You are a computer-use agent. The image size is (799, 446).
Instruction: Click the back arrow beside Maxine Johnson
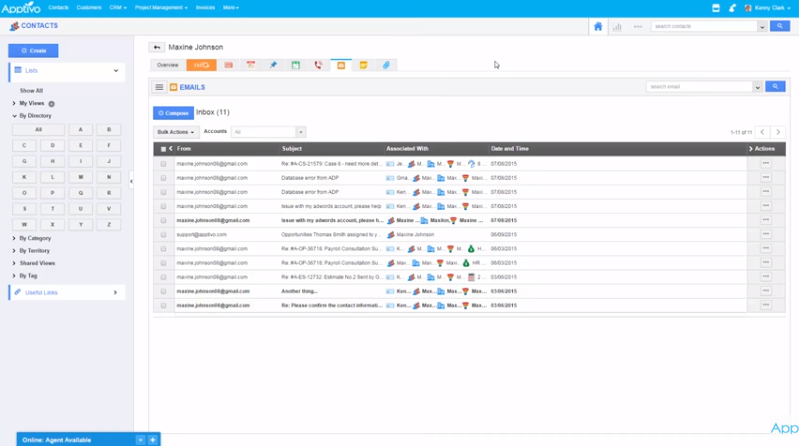[x=157, y=47]
